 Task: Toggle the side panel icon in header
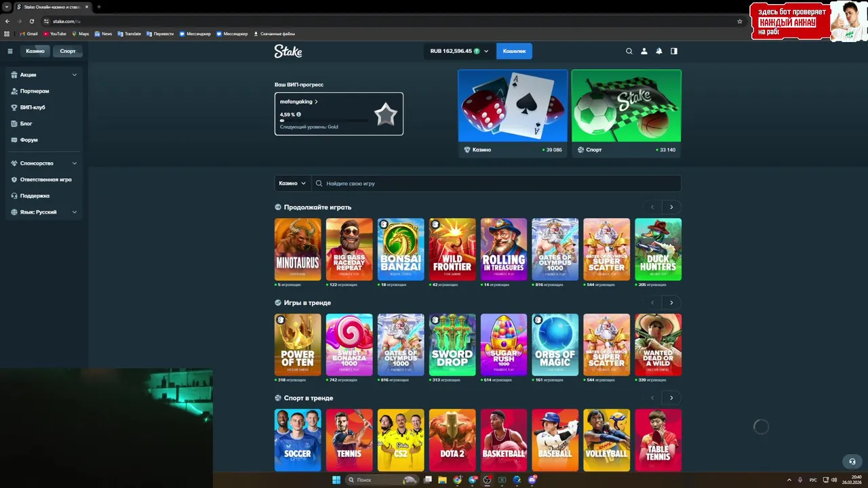click(674, 51)
